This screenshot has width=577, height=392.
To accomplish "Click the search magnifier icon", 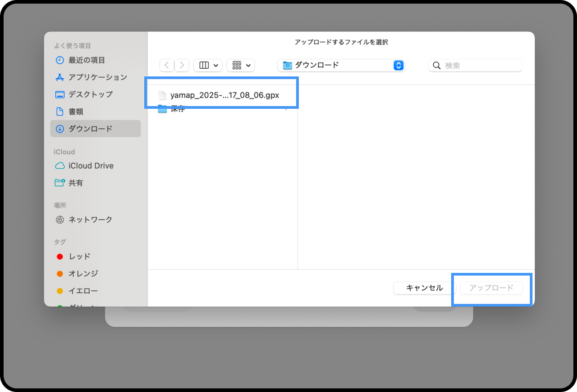I will click(436, 65).
